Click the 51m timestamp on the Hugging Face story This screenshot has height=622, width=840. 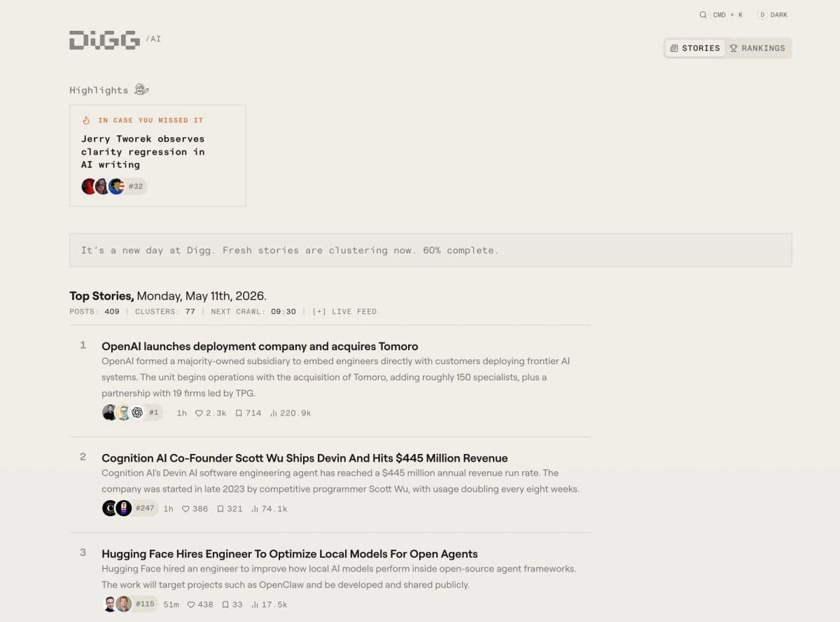click(x=171, y=604)
